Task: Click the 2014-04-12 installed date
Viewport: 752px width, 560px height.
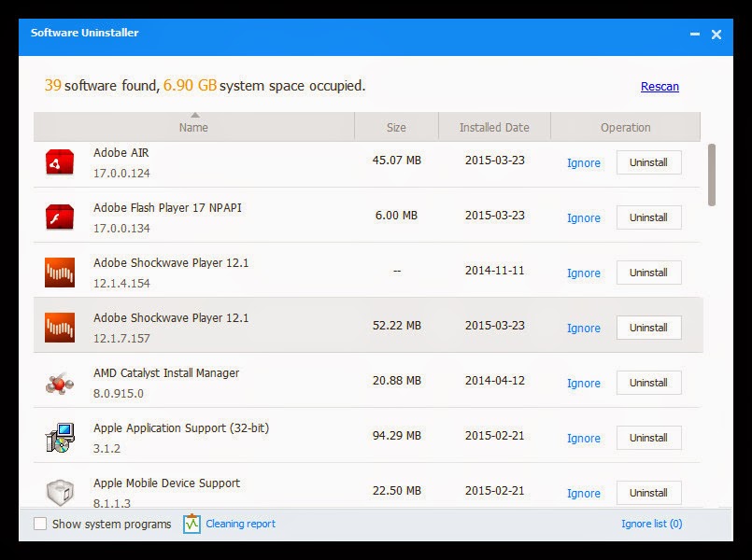Action: point(494,381)
